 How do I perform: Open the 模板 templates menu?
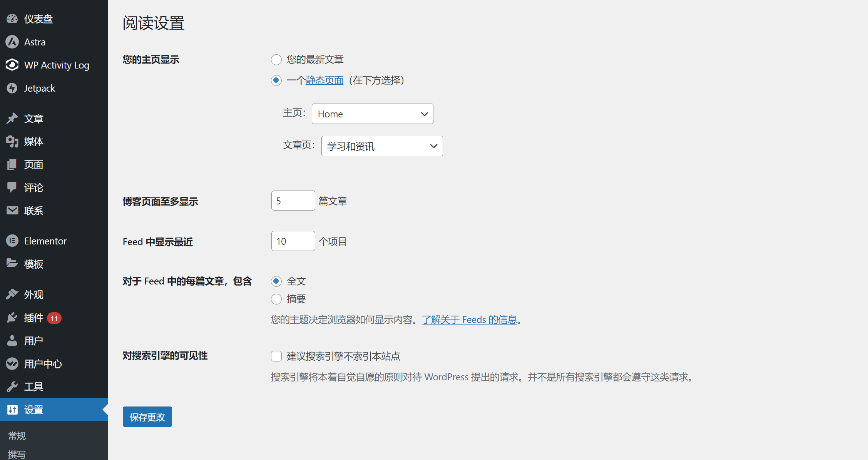point(54,264)
